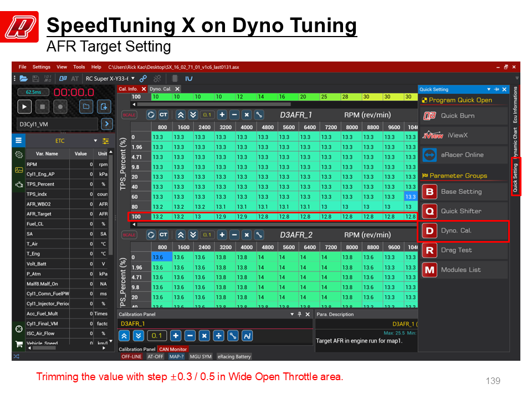The width and height of the screenshot is (532, 399).
Task: Click the D3Cyl1_VM input field
Action: 57,124
